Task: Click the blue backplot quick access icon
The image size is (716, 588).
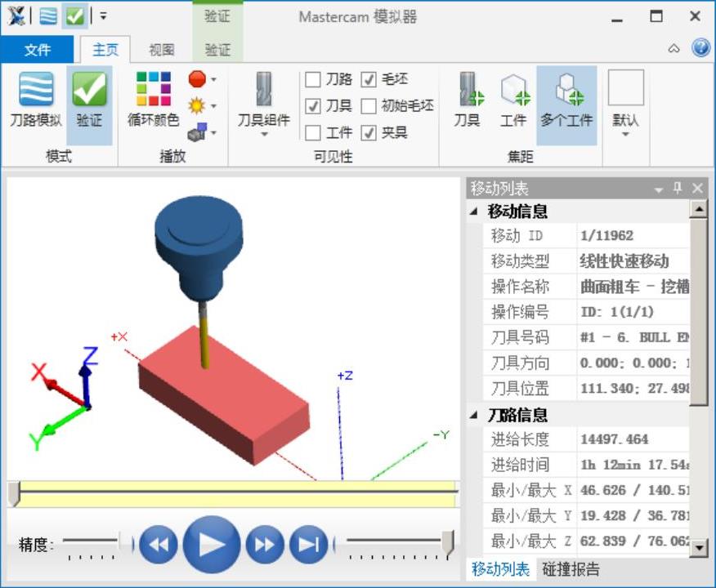Action: (48, 16)
